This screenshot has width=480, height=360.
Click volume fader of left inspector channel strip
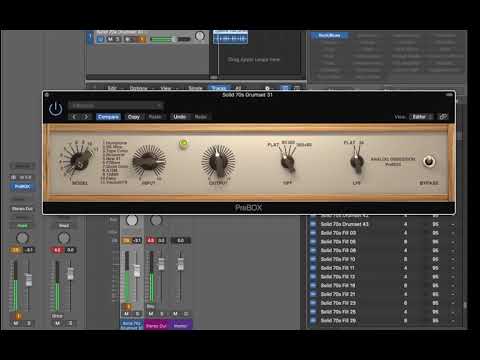click(29, 279)
